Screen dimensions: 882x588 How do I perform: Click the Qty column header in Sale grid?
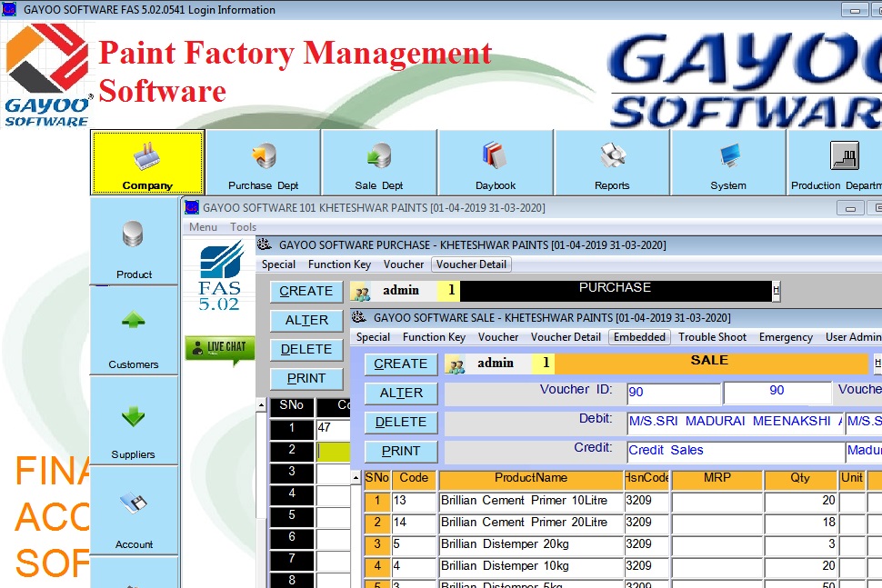800,478
